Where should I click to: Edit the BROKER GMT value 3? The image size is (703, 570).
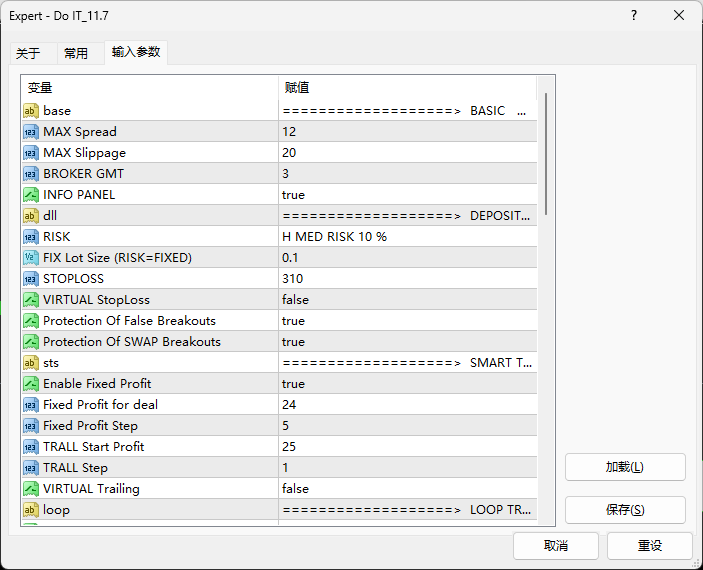coord(408,174)
